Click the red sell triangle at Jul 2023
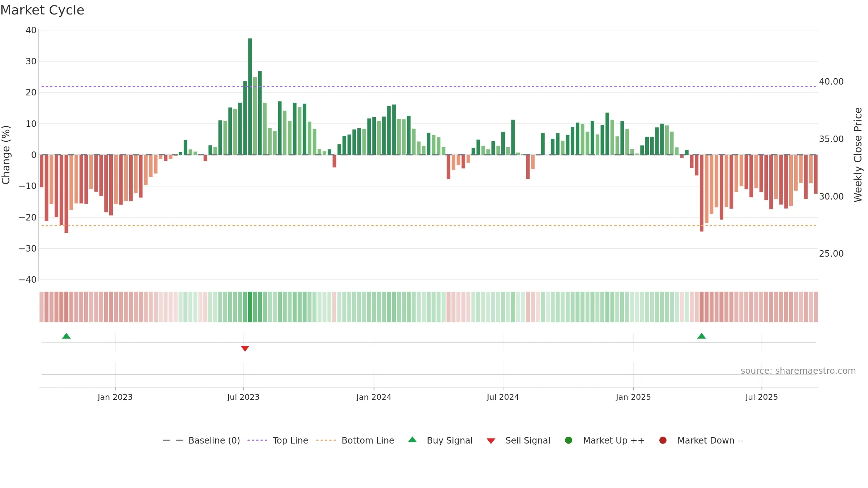The image size is (868, 488). point(245,348)
